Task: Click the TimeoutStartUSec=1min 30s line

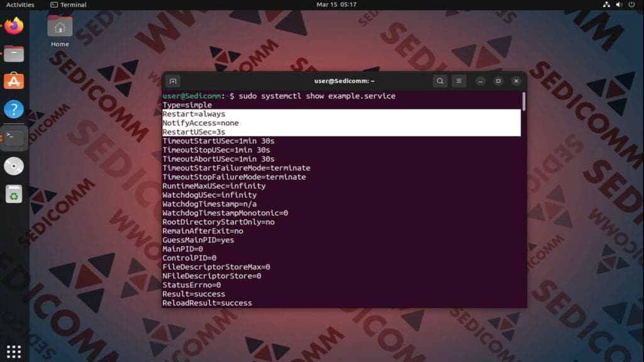Action: pos(218,141)
